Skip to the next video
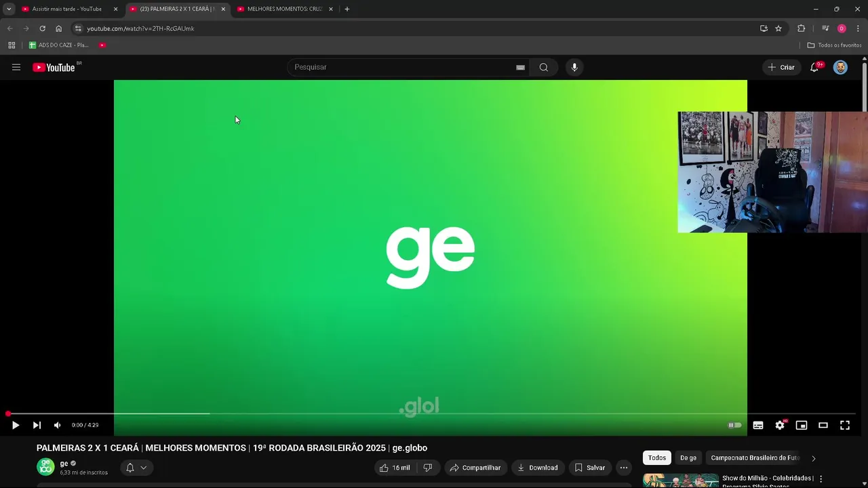Image resolution: width=868 pixels, height=488 pixels. pos(37,425)
